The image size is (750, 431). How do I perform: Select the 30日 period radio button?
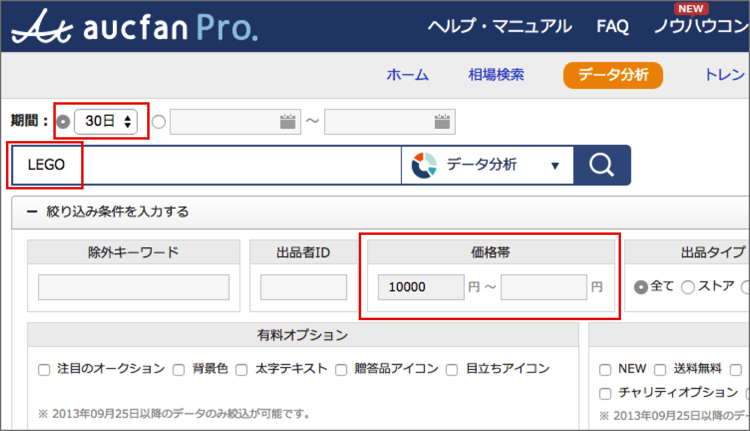64,122
